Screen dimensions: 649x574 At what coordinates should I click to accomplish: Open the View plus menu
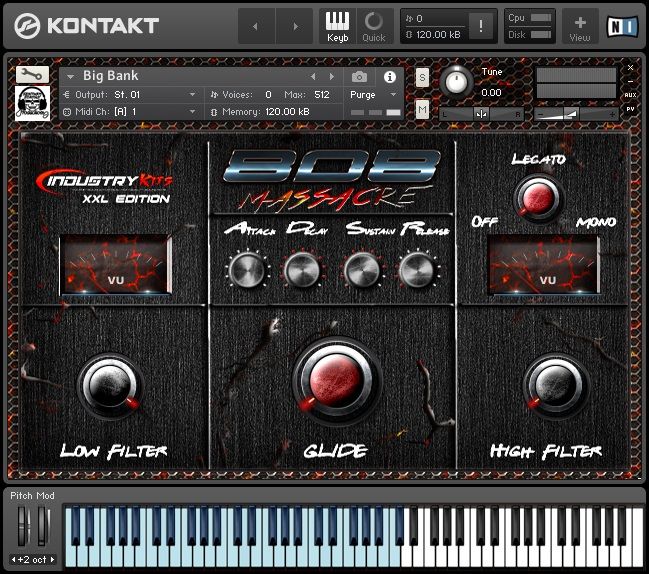(x=580, y=26)
